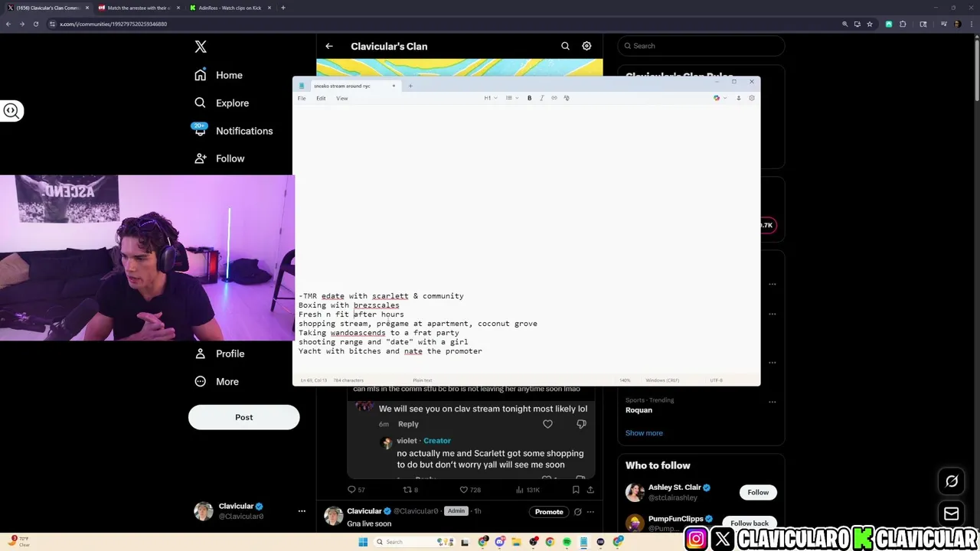Toggle bold formatting in Notepad
This screenshot has height=551, width=980.
click(x=529, y=98)
